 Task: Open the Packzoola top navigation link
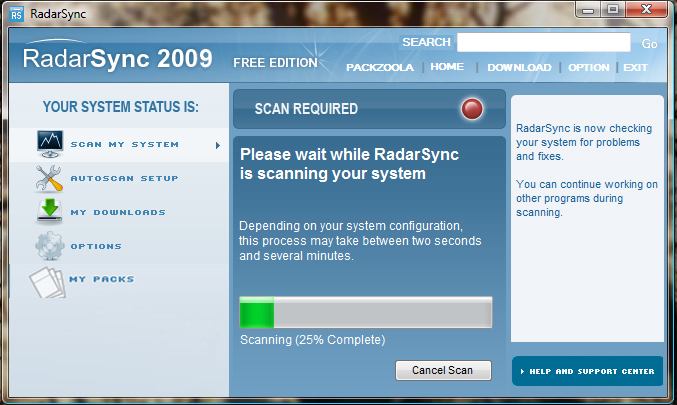point(380,67)
